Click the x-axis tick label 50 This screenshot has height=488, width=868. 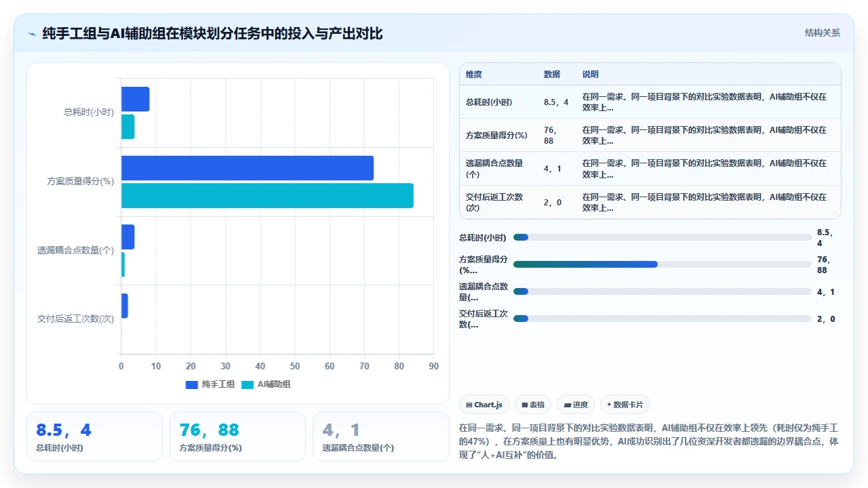click(294, 367)
